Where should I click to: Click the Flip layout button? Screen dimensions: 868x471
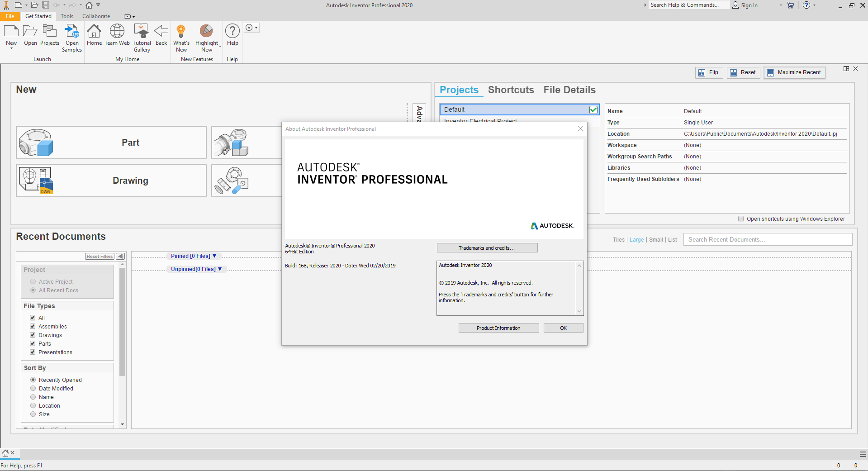point(709,72)
